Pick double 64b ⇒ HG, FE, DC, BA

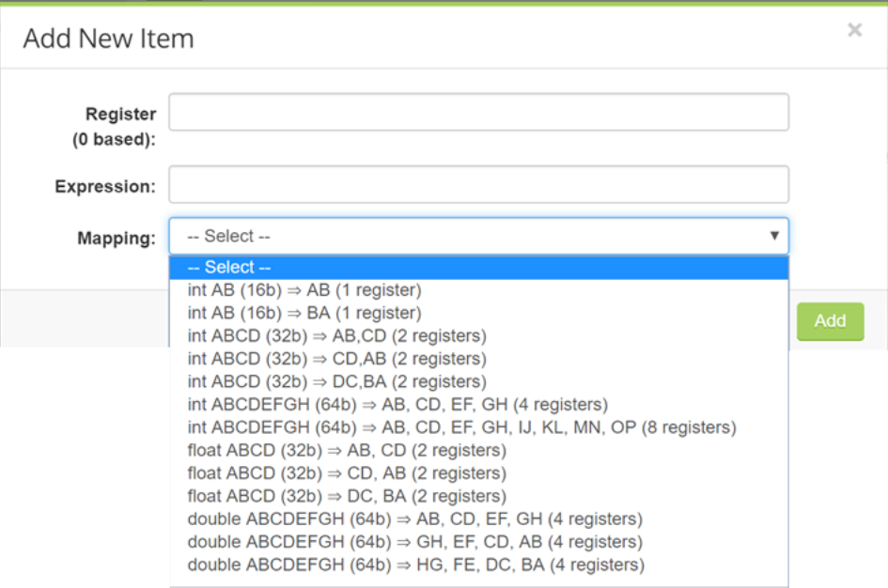pos(415,565)
